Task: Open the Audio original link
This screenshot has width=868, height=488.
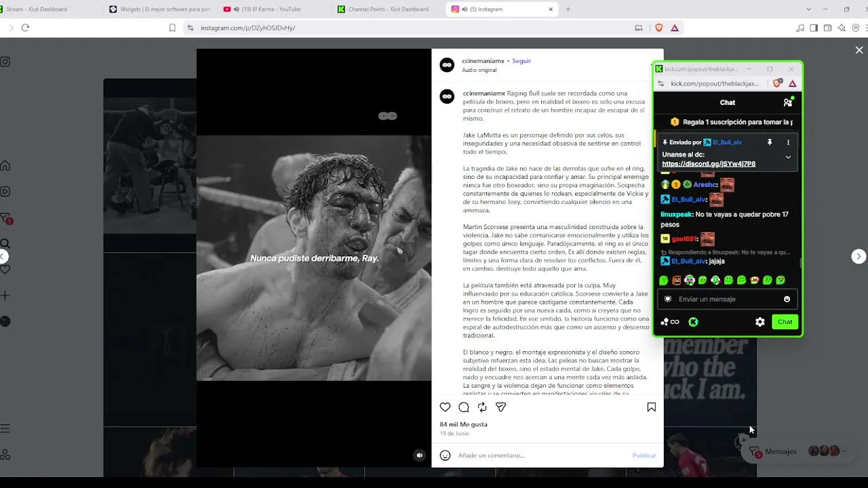Action: (x=479, y=70)
